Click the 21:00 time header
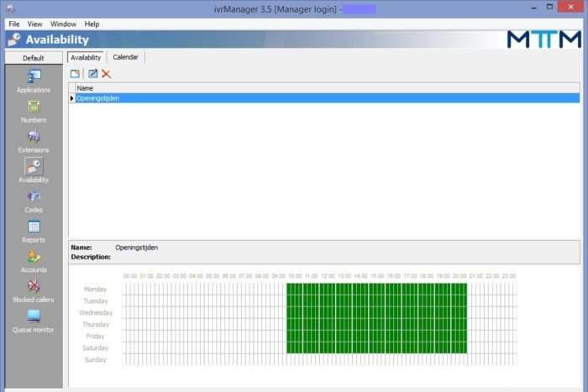Screen dimensions: 588x392 (476, 276)
